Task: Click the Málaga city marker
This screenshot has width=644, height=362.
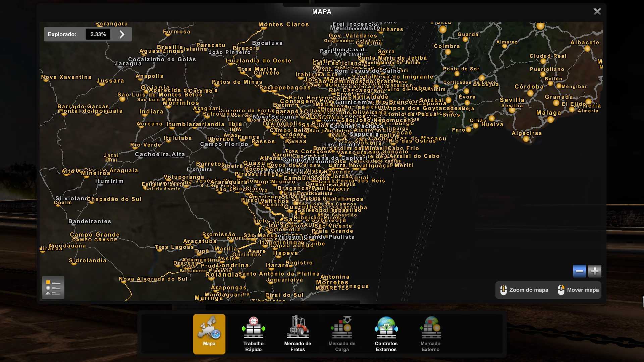Action: pyautogui.click(x=550, y=119)
